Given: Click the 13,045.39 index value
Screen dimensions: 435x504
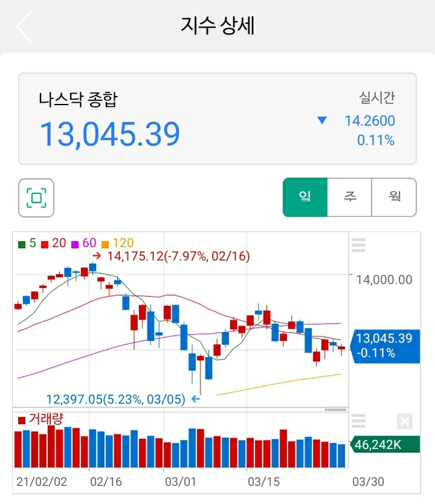Looking at the screenshot, I should 109,134.
